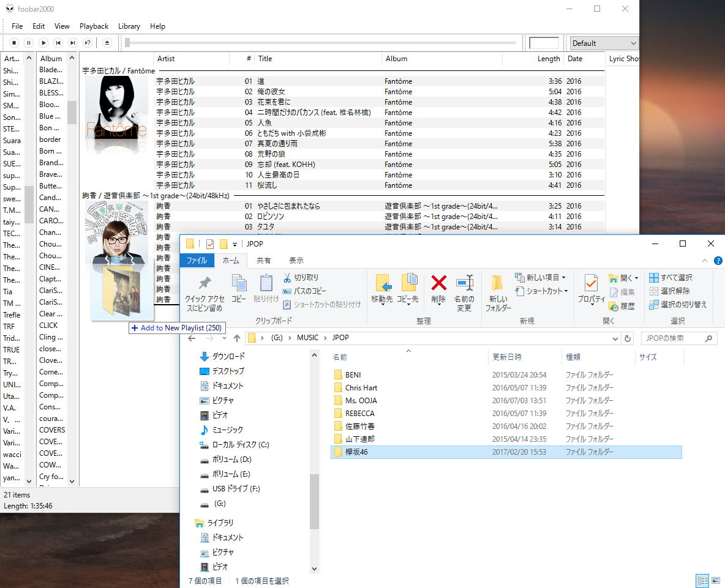Click the Stop playback button in foobar2000
This screenshot has height=588, width=725.
click(14, 43)
